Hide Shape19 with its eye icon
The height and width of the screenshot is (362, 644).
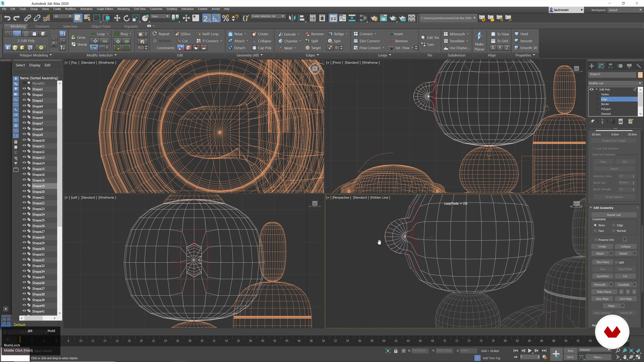[24, 186]
